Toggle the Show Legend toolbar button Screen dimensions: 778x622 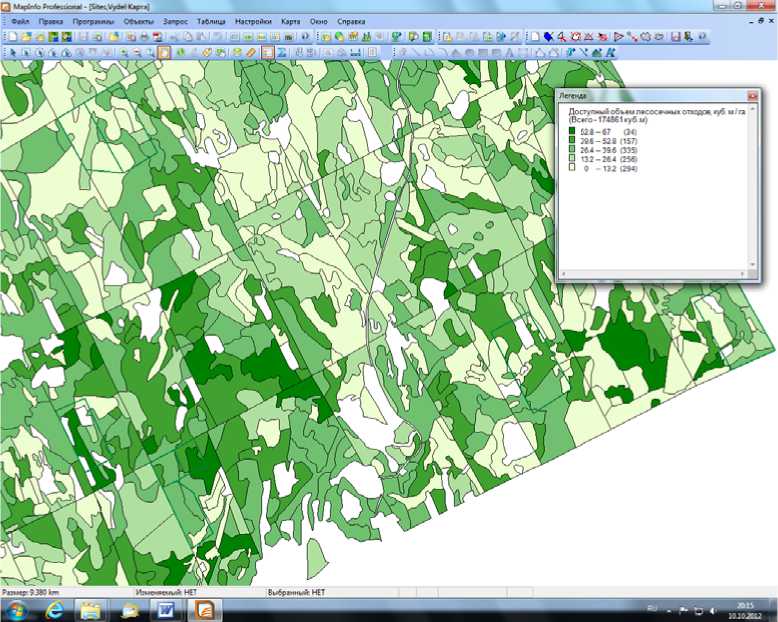pyautogui.click(x=268, y=52)
